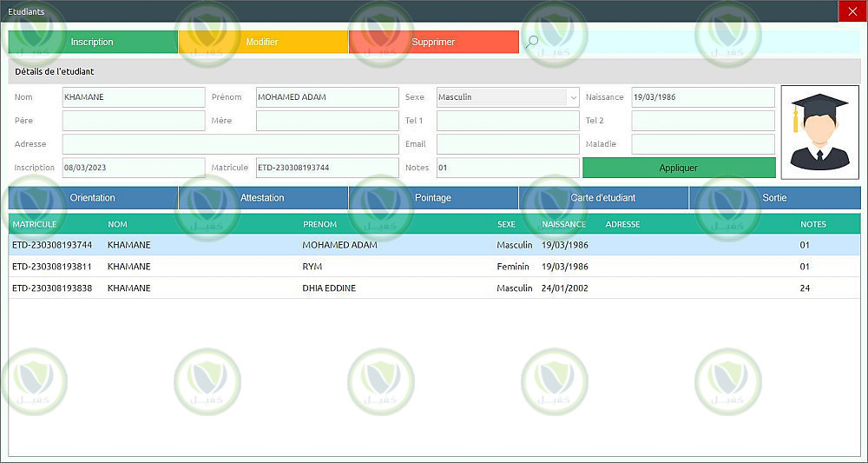Click the Nom input field
Image resolution: width=868 pixels, height=463 pixels.
coord(134,97)
